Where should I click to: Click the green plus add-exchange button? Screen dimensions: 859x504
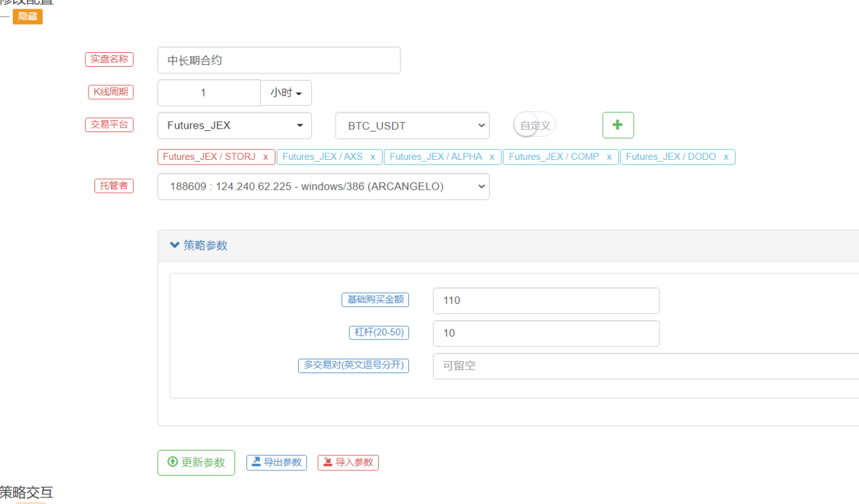tap(618, 125)
